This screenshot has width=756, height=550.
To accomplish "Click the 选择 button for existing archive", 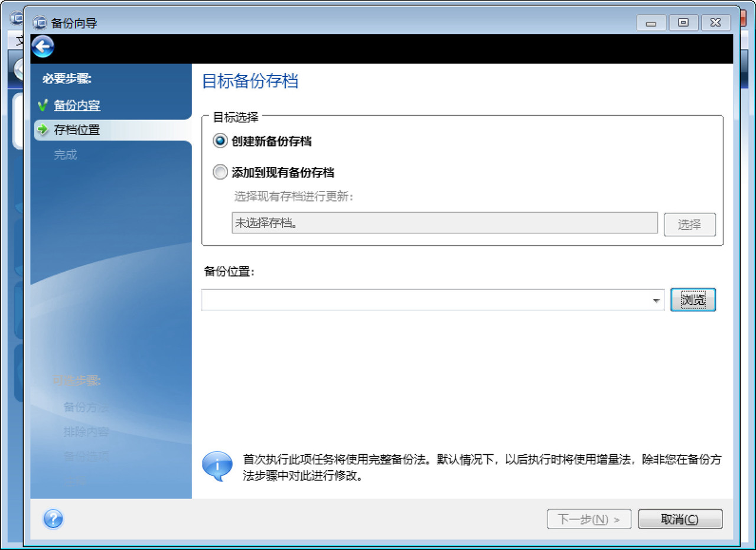I will (x=689, y=224).
